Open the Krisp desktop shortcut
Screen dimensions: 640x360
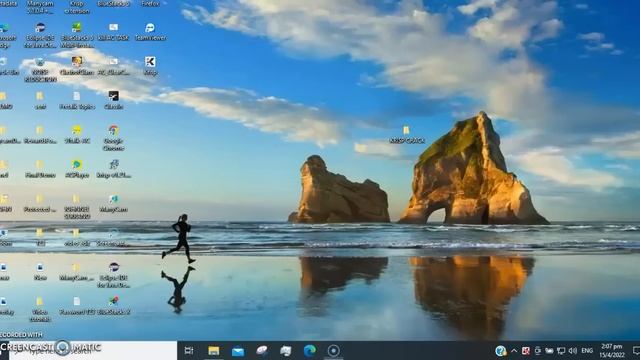(x=150, y=66)
